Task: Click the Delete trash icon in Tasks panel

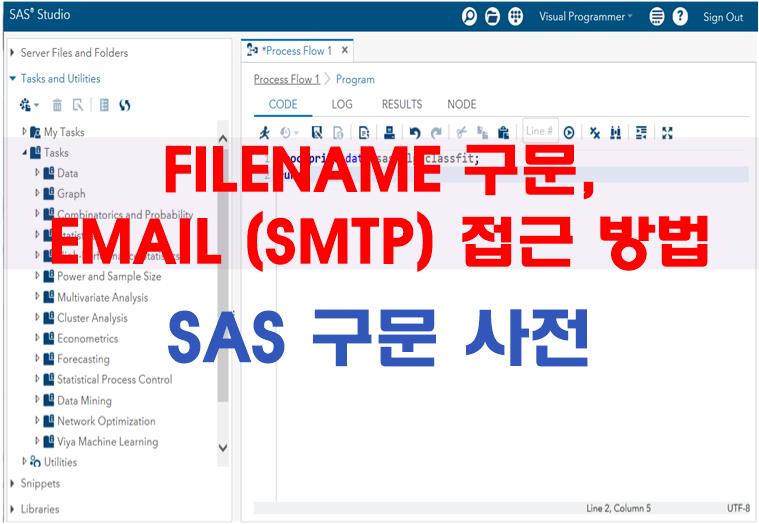Action: 57,105
